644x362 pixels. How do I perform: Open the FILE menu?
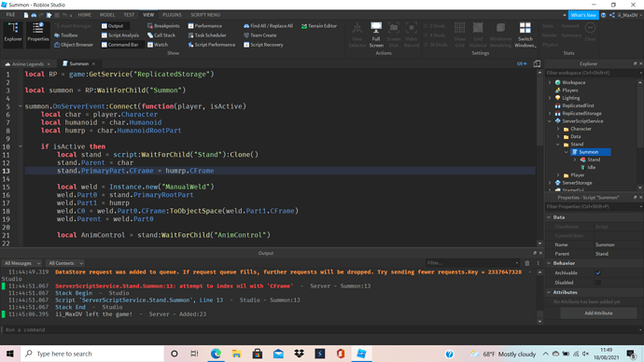(10, 15)
